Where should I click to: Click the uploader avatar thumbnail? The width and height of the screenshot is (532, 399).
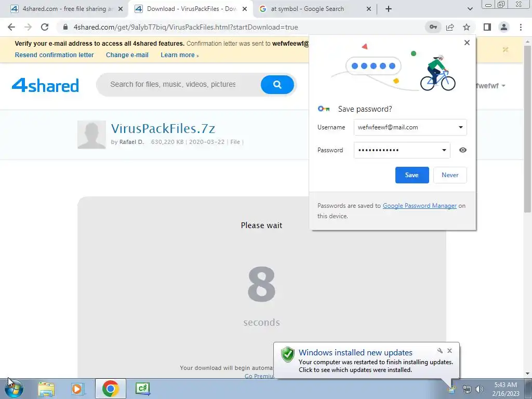point(91,135)
